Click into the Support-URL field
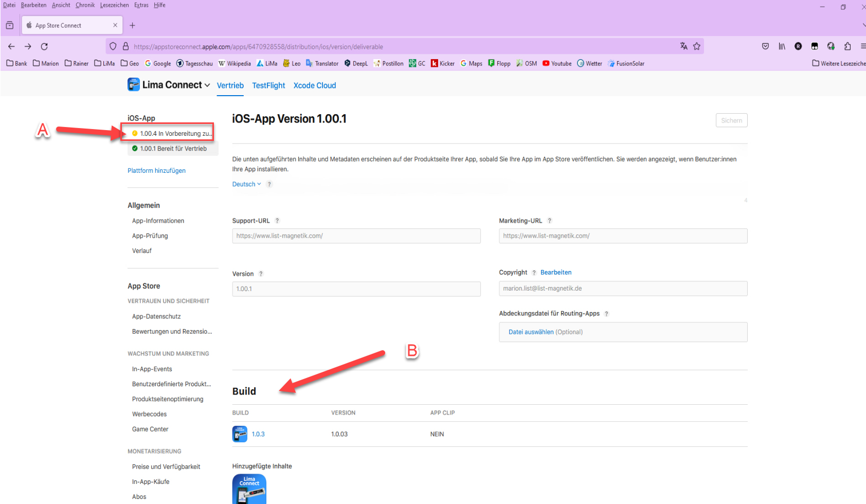 [356, 236]
